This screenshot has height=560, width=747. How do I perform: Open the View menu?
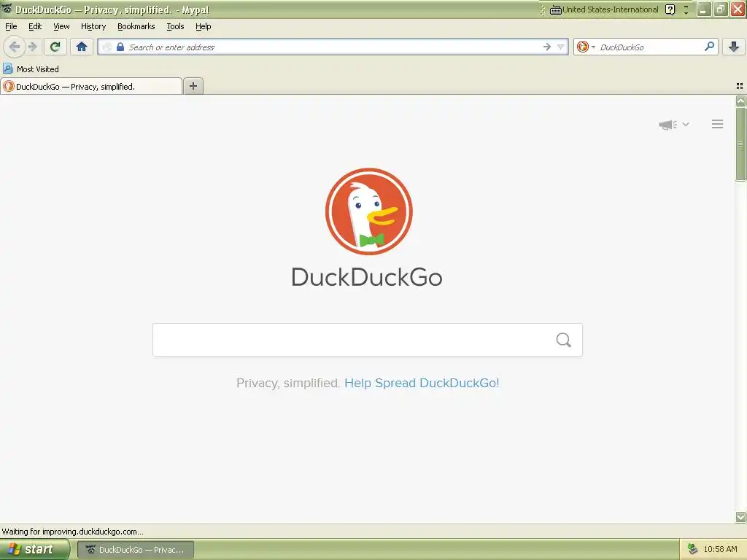pos(61,26)
